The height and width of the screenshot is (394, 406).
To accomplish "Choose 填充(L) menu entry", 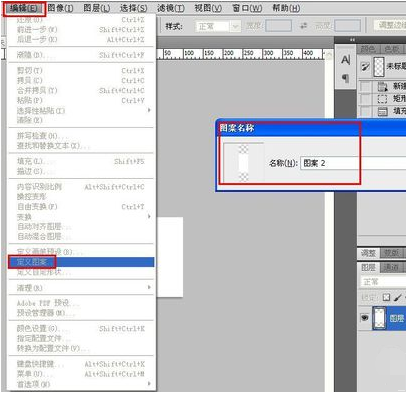I will click(81, 162).
